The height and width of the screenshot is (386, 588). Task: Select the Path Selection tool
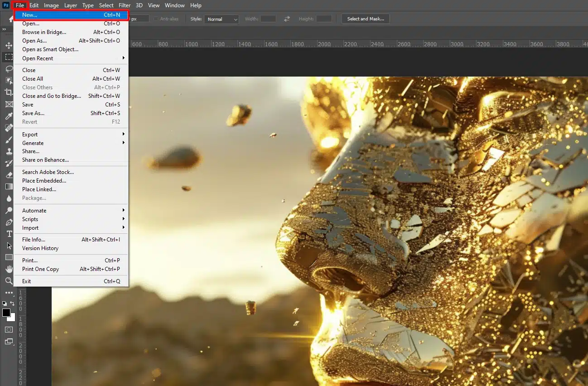[9, 246]
